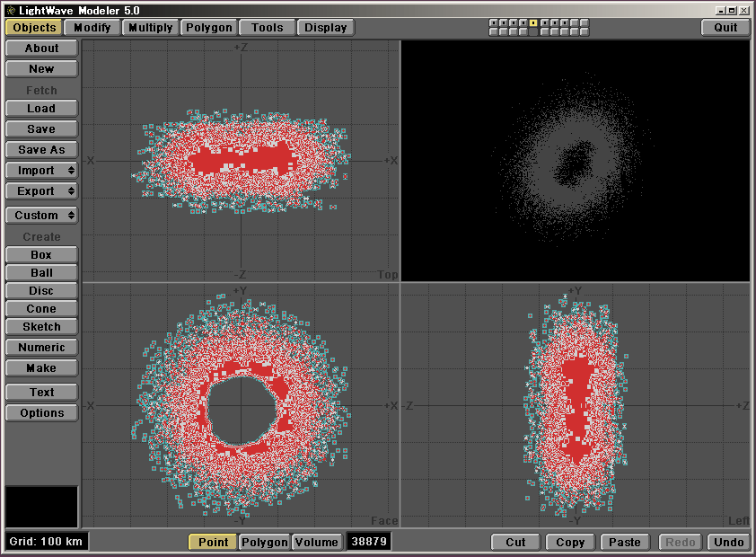This screenshot has width=756, height=557.
Task: Click the 38879 selected point counter
Action: point(369,542)
